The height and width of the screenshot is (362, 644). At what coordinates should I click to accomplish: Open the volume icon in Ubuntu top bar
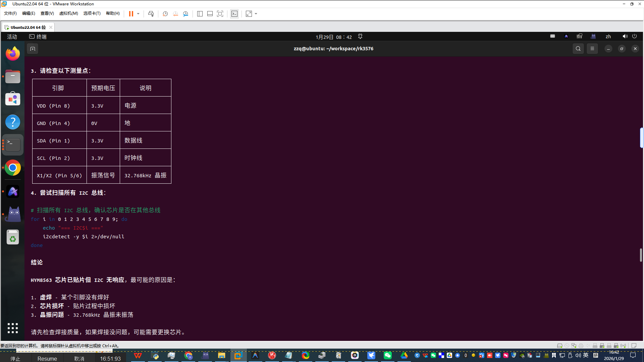click(x=625, y=37)
